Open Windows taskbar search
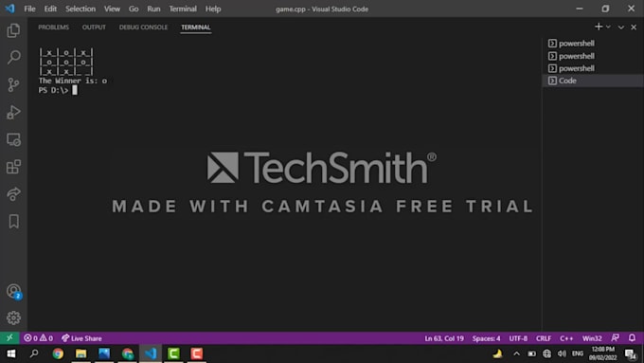644x363 pixels. point(34,354)
